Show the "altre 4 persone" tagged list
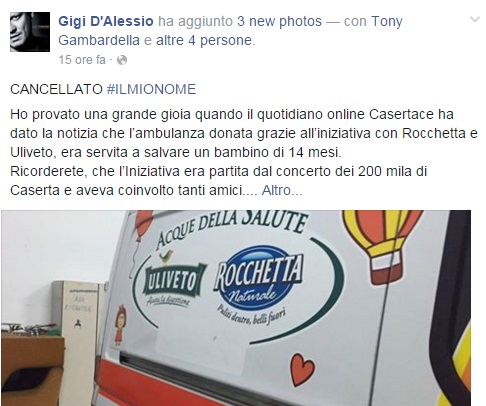Viewport: 486px width, 406px height. tap(204, 40)
